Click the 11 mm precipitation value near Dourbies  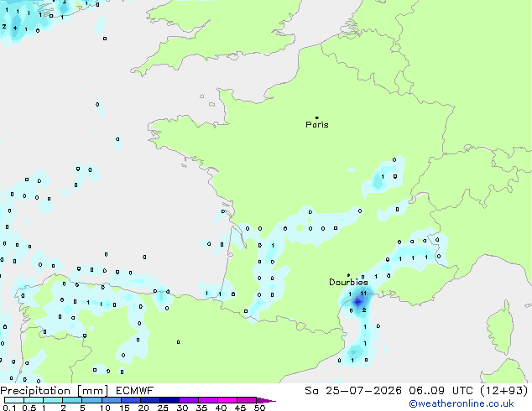pos(363,294)
